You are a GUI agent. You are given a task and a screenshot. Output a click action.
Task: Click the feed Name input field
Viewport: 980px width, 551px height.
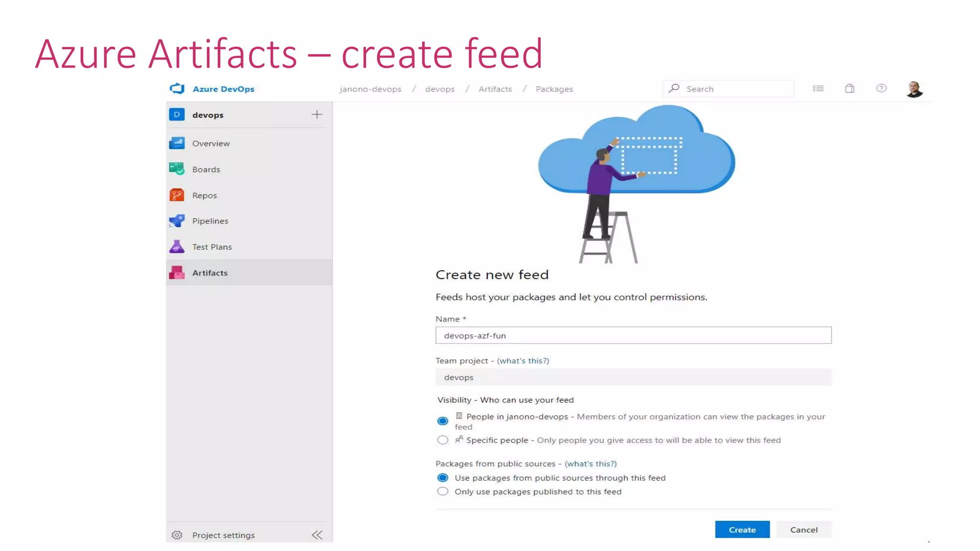[633, 335]
